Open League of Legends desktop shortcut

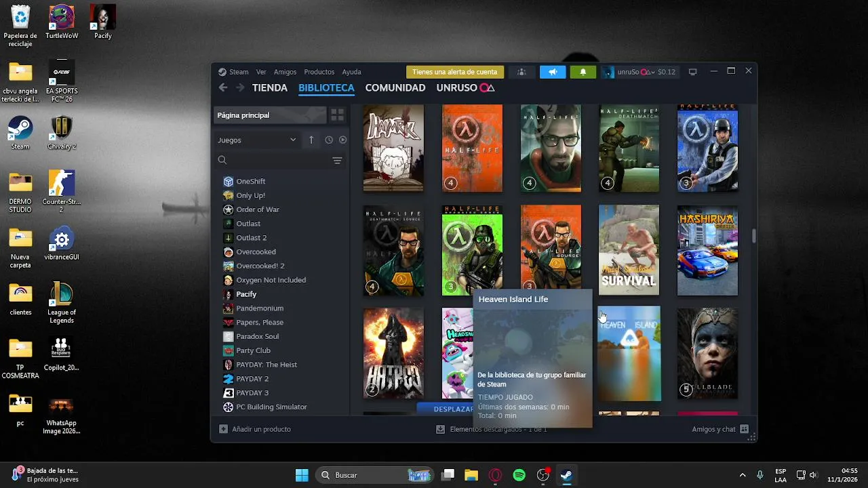pos(62,304)
